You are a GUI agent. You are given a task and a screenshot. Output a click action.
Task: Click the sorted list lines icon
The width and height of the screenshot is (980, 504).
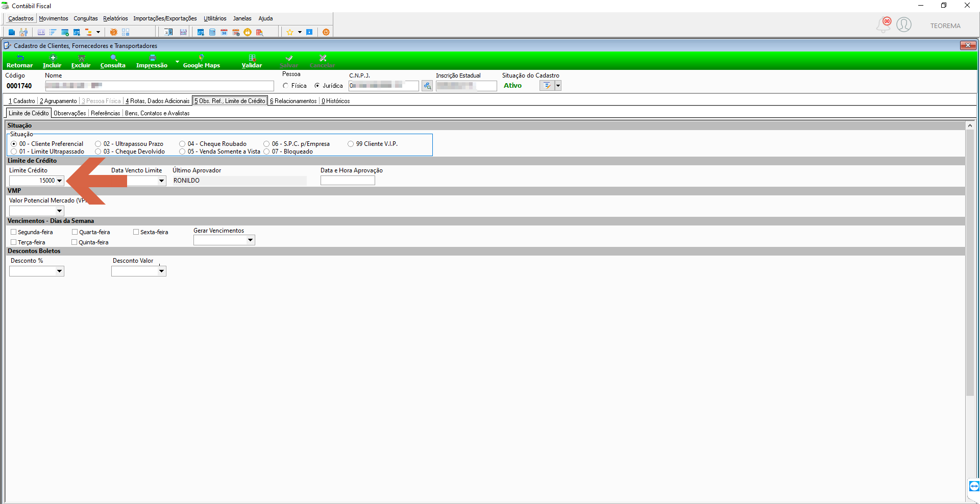[x=53, y=32]
